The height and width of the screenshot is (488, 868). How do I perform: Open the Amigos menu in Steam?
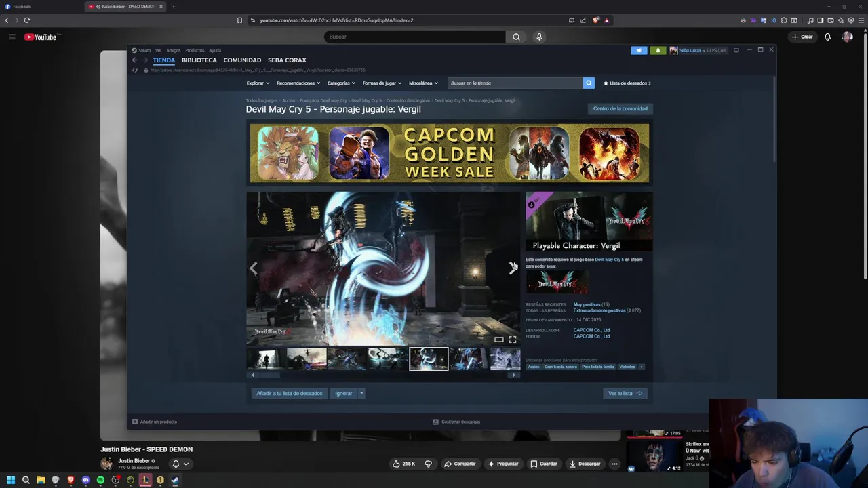tap(173, 50)
